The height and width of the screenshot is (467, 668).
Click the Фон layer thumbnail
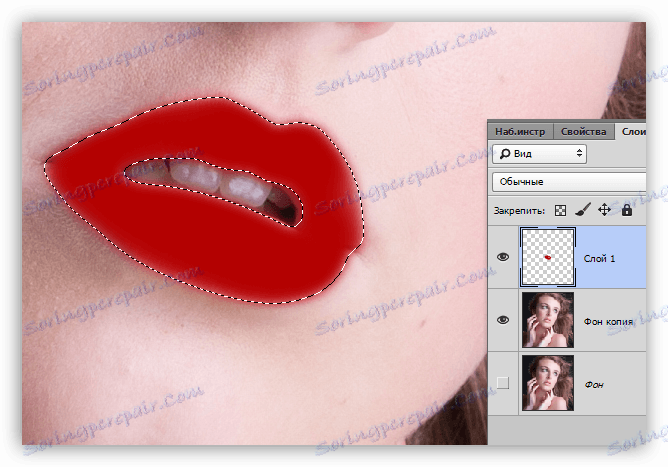pos(547,382)
